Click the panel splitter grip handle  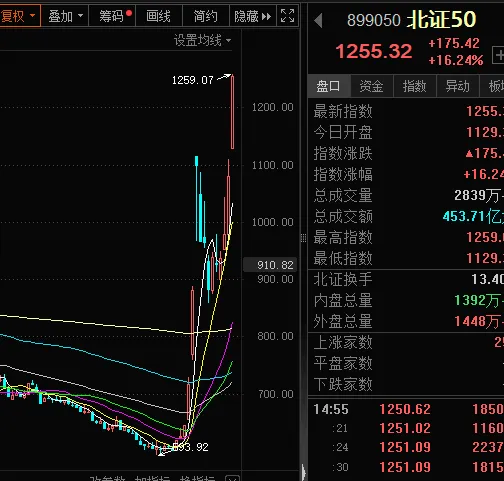(303, 238)
